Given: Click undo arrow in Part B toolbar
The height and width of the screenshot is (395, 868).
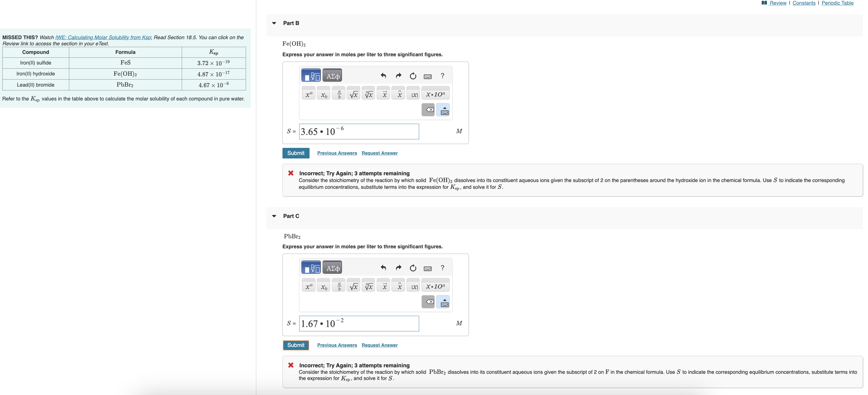Looking at the screenshot, I should click(x=383, y=76).
